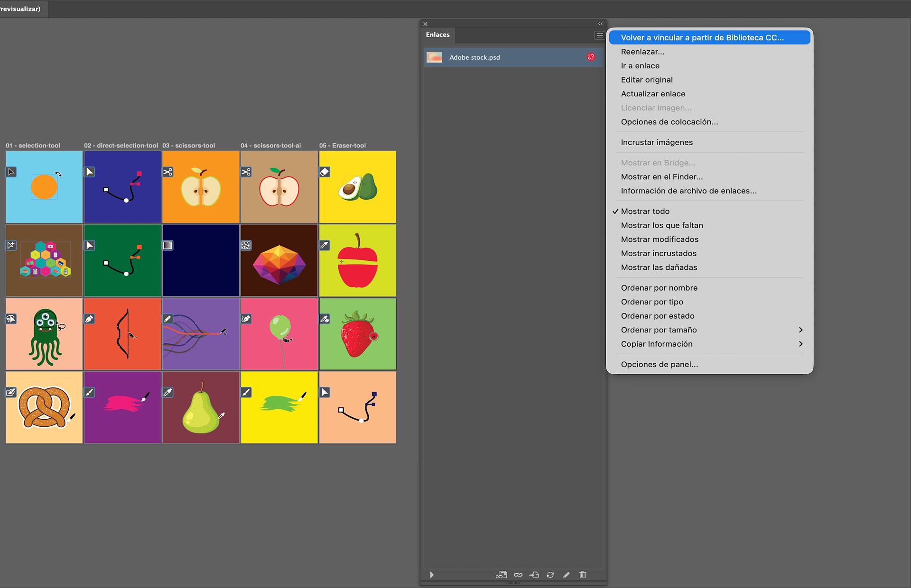Click the Go to Link icon
Viewport: 911px width, 588px height.
(534, 575)
